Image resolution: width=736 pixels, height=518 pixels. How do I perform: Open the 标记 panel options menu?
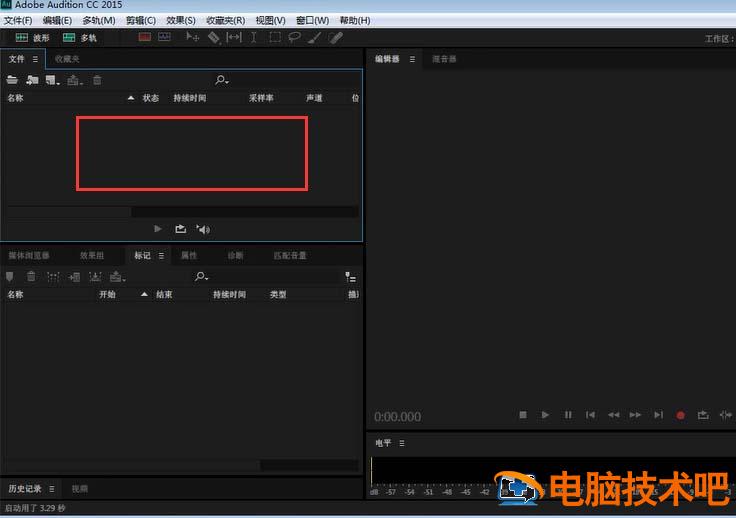tap(161, 256)
